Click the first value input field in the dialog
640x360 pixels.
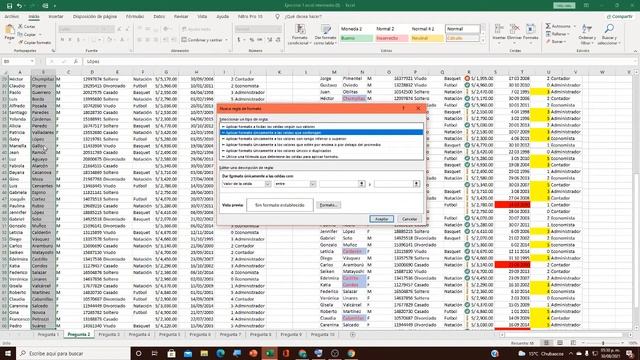339,184
